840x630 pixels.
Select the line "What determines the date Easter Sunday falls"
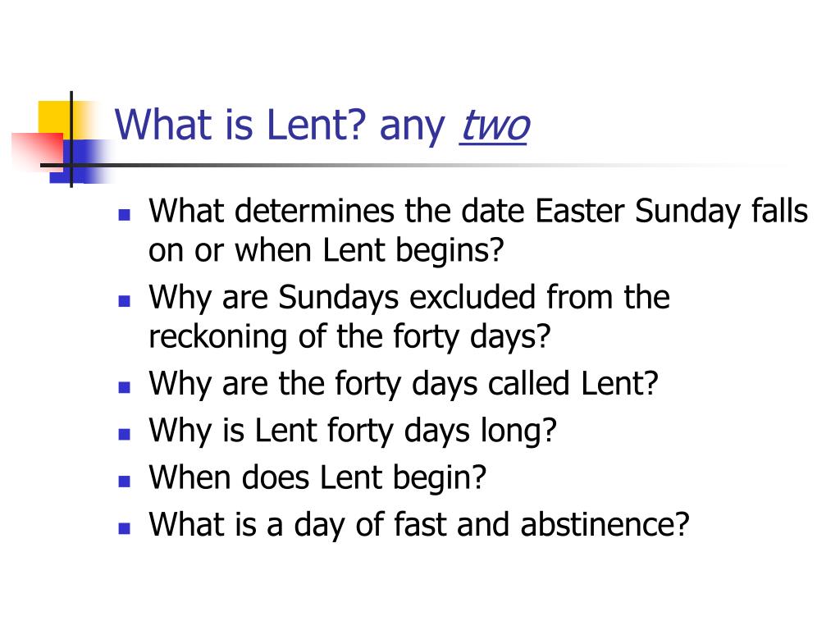click(x=478, y=212)
